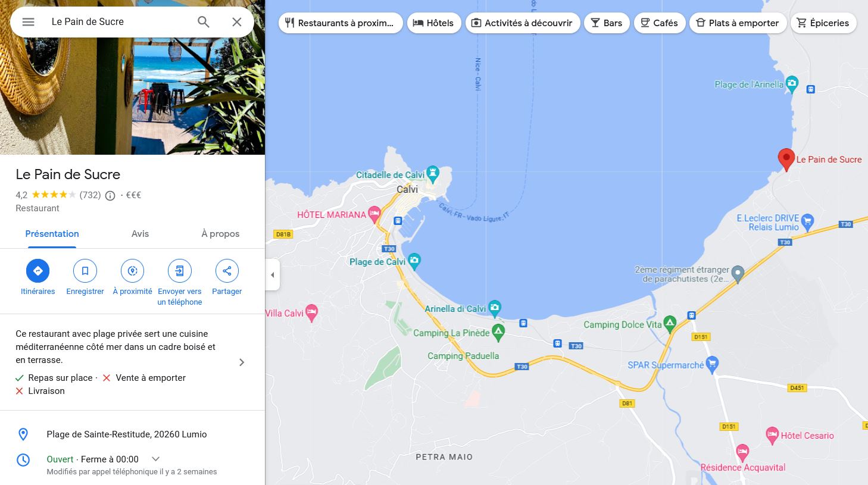This screenshot has width=868, height=485.
Task: Click the À proximité nearby icon
Action: click(132, 271)
